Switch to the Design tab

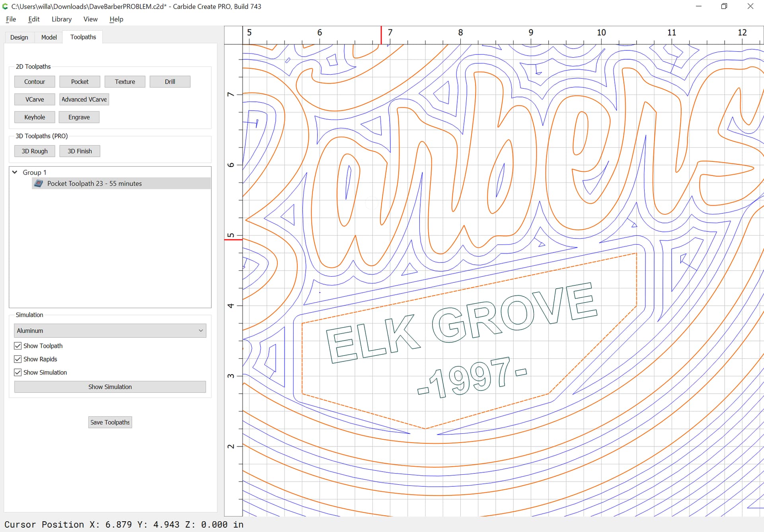point(19,37)
